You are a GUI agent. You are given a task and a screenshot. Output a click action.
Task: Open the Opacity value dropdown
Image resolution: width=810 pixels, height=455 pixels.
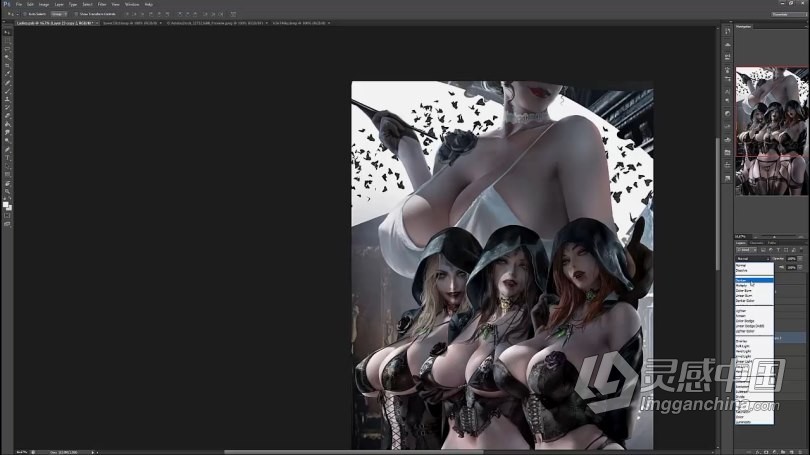click(x=800, y=259)
